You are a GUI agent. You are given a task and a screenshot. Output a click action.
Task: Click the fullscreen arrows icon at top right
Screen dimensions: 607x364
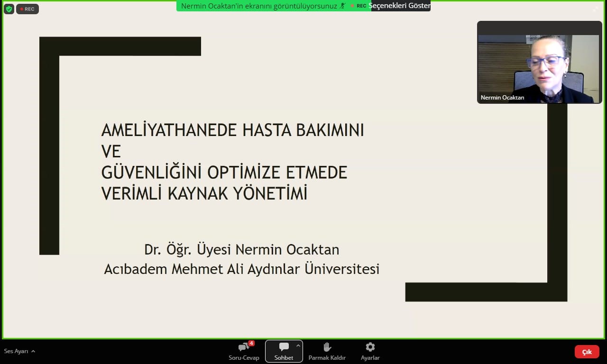[x=596, y=9]
